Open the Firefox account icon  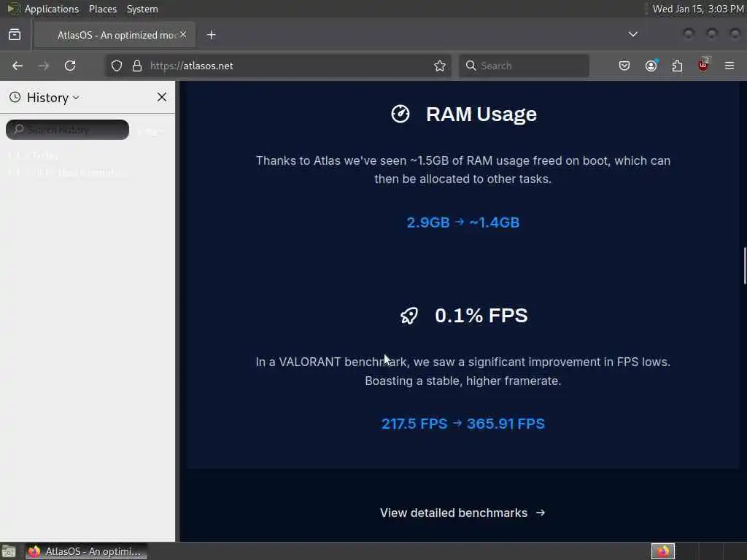coord(651,66)
